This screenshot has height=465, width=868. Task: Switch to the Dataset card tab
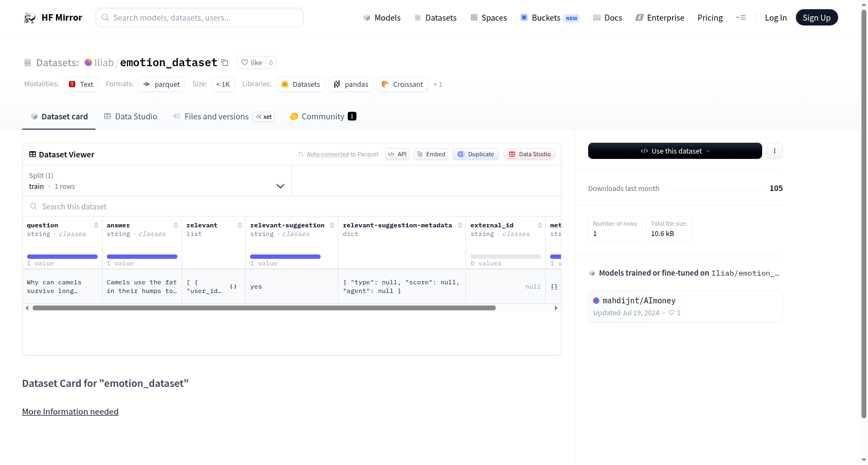click(59, 117)
